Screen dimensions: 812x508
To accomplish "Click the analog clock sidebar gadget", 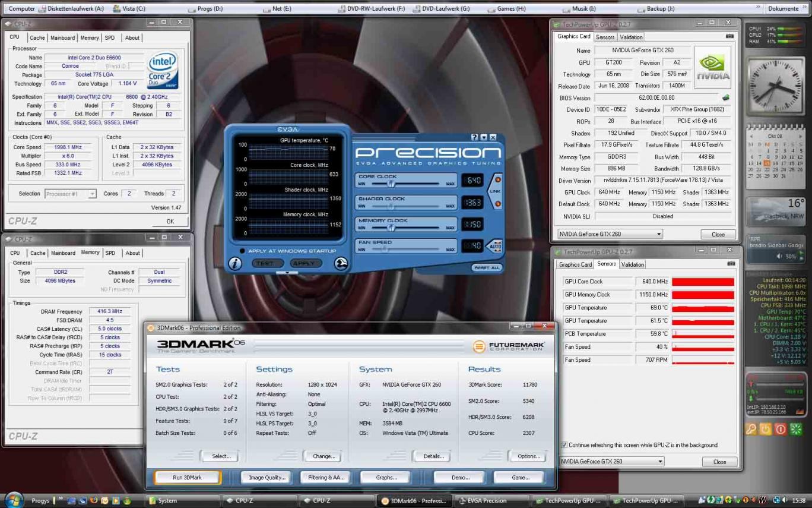I will pos(775,86).
